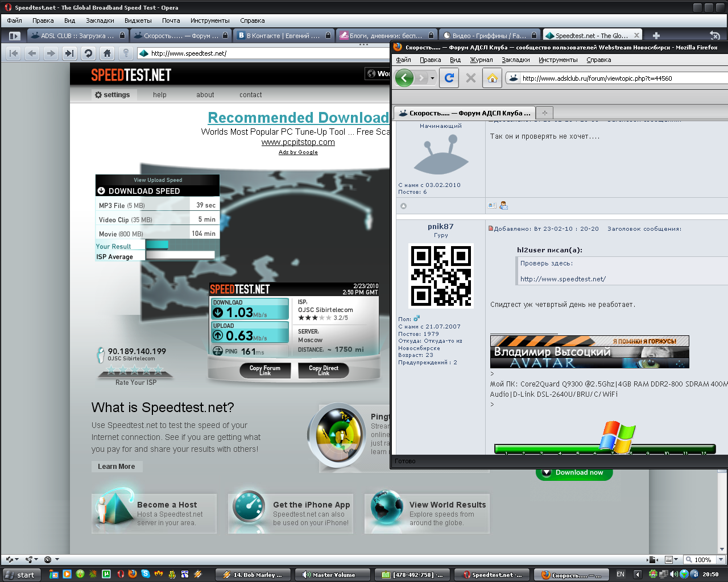Open Opera's closed tabs trash icon
This screenshot has height=582, width=728.
pyautogui.click(x=715, y=36)
